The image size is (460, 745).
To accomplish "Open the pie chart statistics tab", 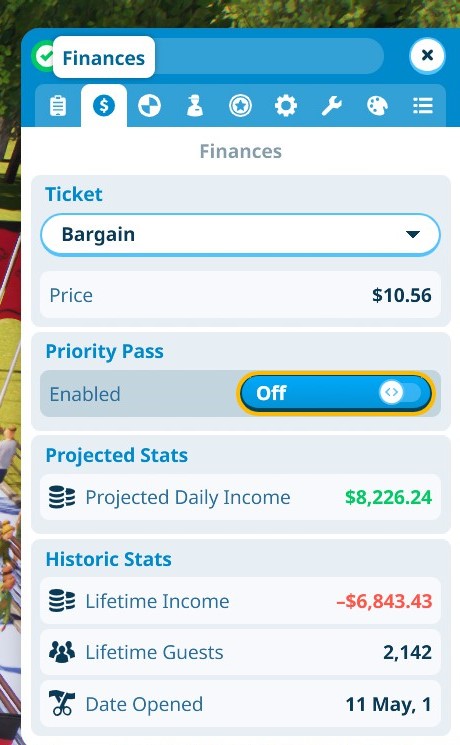I will click(x=149, y=105).
